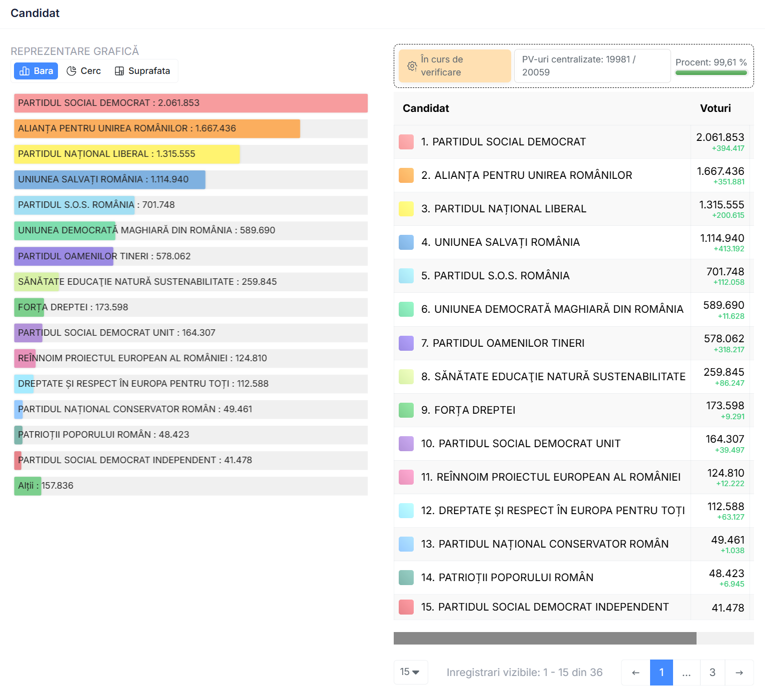Go to next page with right arrow
The width and height of the screenshot is (765, 700).
coord(739,673)
